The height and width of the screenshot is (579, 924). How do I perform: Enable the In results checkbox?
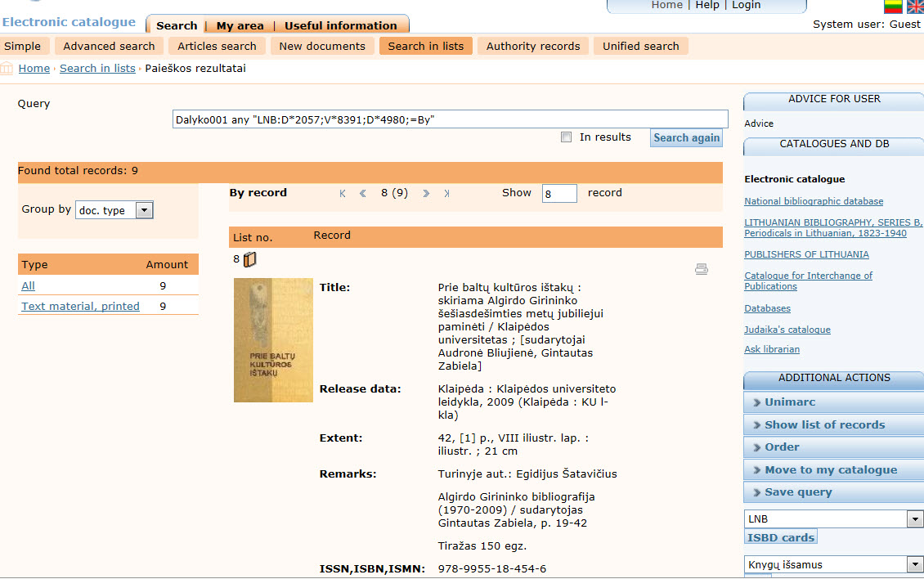(566, 137)
